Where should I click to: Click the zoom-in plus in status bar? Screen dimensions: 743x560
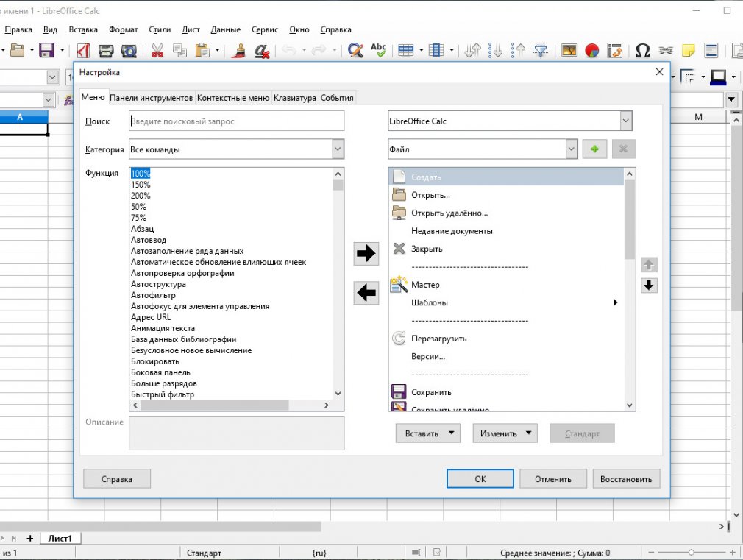point(733,553)
